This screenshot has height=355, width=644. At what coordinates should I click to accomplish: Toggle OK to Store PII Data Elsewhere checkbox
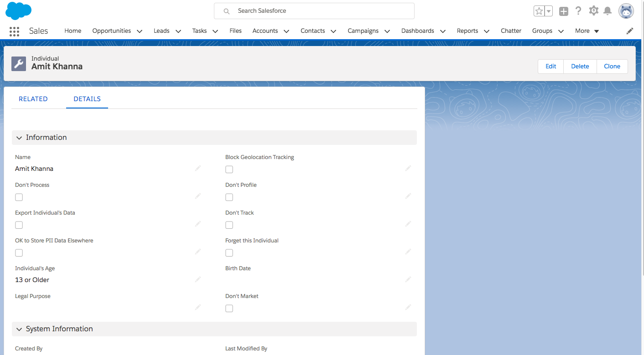pos(19,253)
